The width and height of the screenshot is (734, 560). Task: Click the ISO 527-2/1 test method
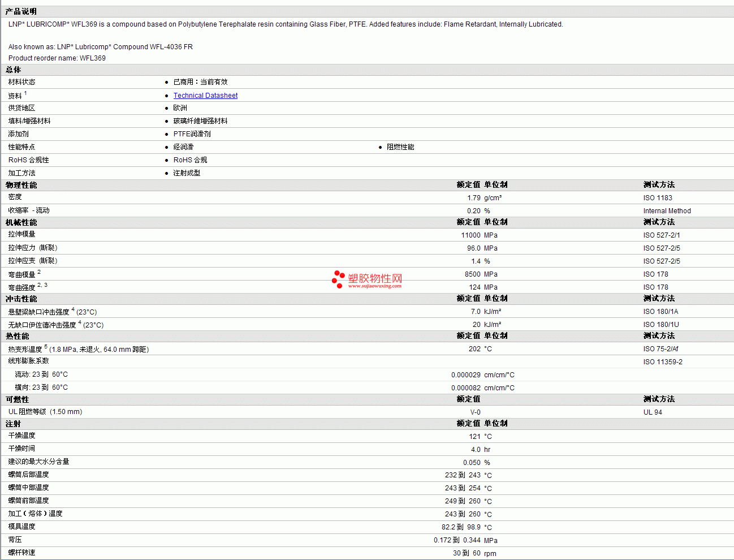(x=662, y=235)
